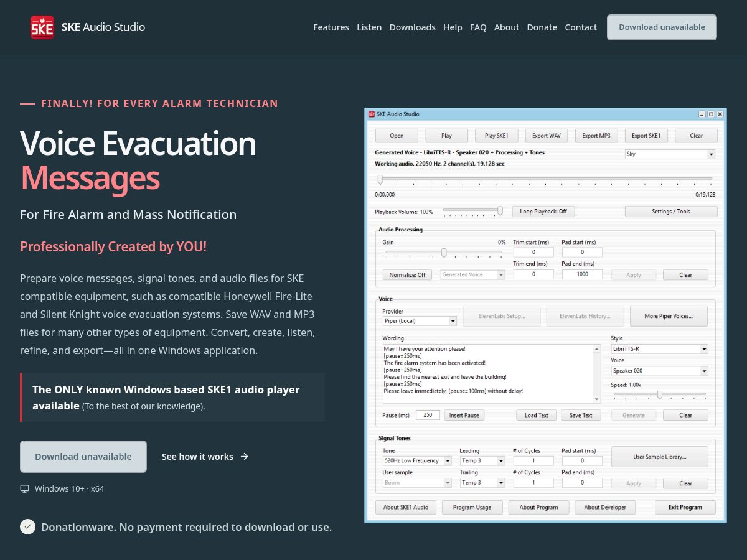Click the playback position slider at 0:00.000
747x560 pixels.
tap(380, 180)
